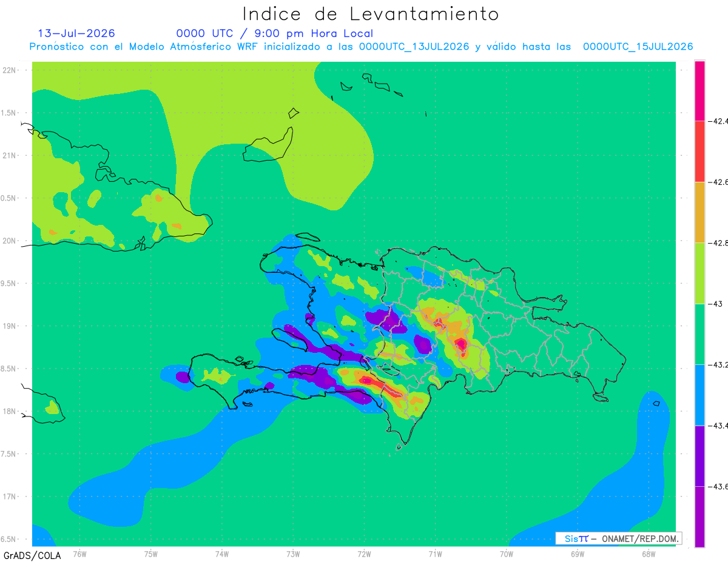Viewport: 728px width, 562px height.
Task: Click the 'GrADS/COLA' label
Action: point(32,555)
